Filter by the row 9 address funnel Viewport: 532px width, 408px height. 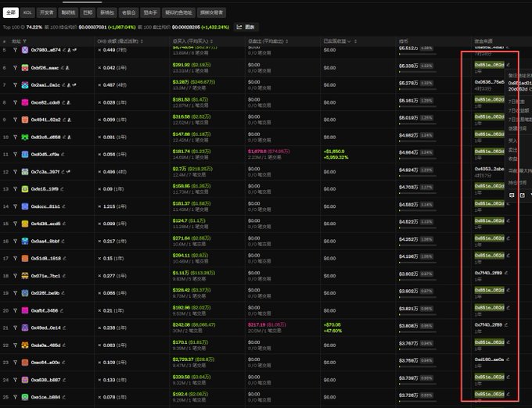click(15, 120)
